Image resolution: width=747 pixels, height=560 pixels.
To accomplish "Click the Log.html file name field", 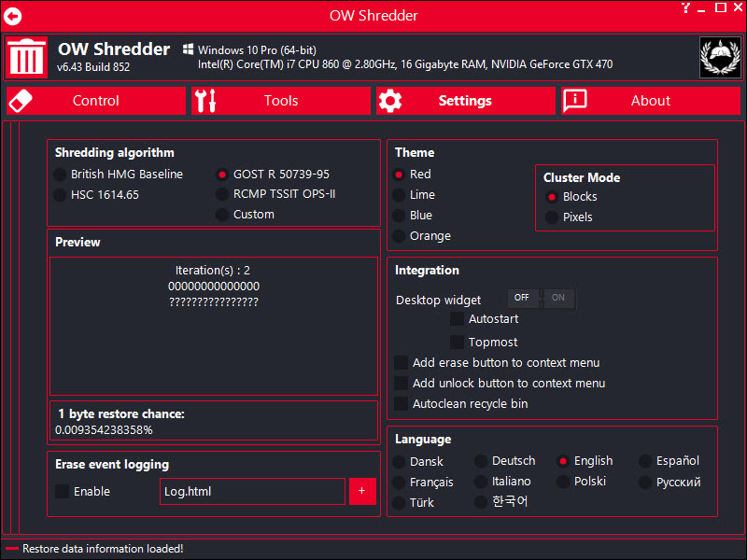I will (x=252, y=492).
